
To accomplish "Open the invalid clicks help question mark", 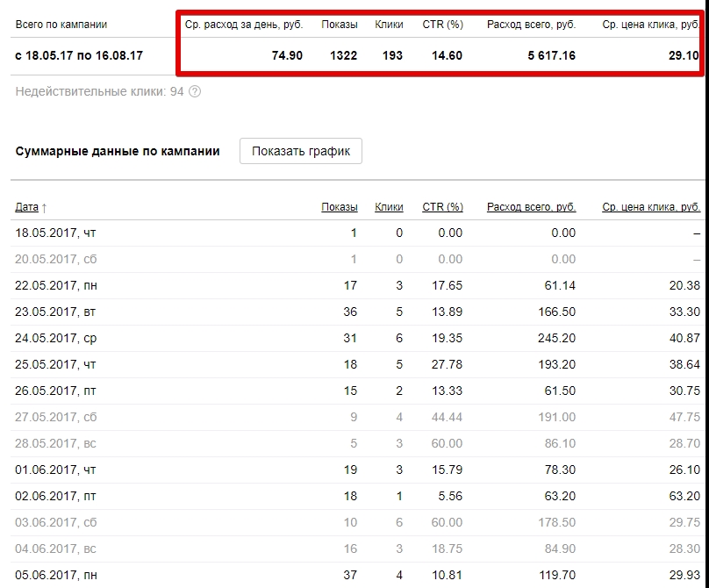I will (195, 92).
